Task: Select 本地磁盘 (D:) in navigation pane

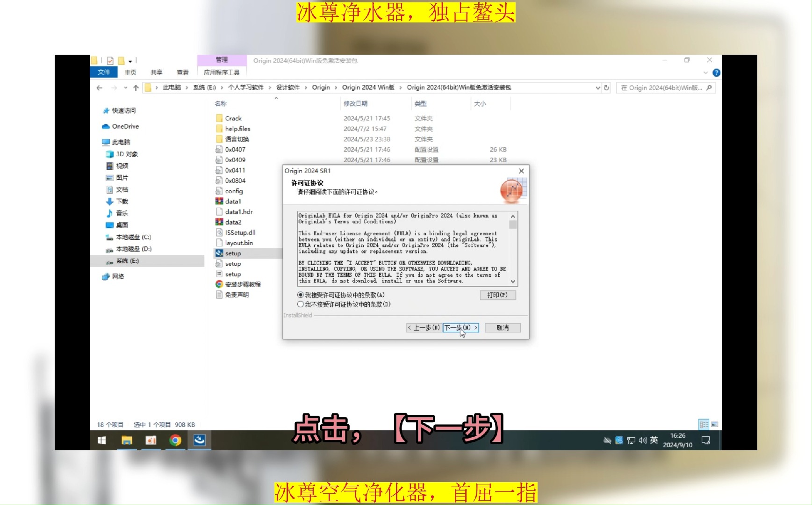Action: point(134,249)
